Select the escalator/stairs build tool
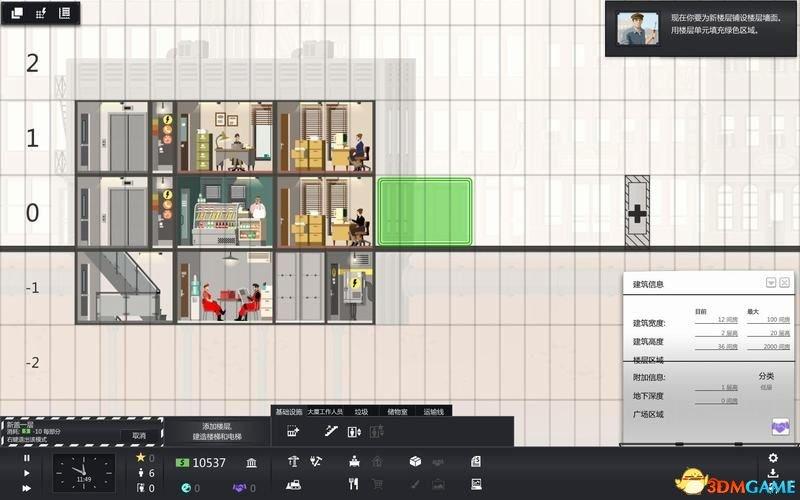Image resolution: width=800 pixels, height=500 pixels. click(x=331, y=432)
